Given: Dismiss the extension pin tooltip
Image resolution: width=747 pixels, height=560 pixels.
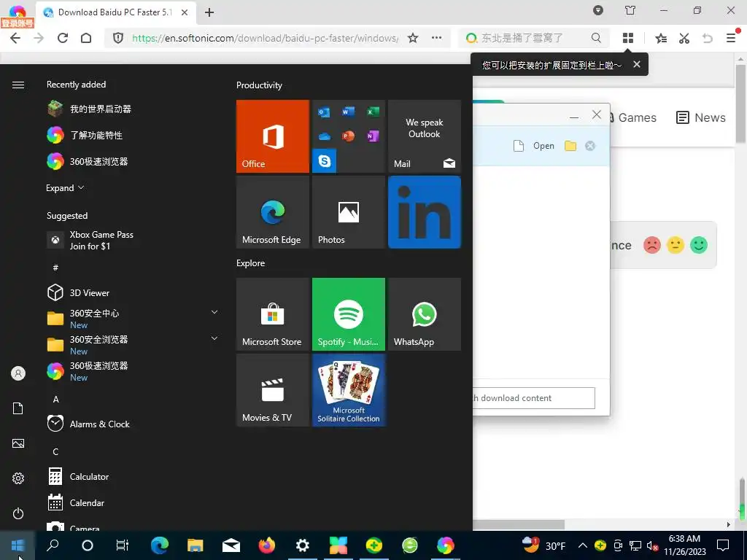Looking at the screenshot, I should (636, 64).
